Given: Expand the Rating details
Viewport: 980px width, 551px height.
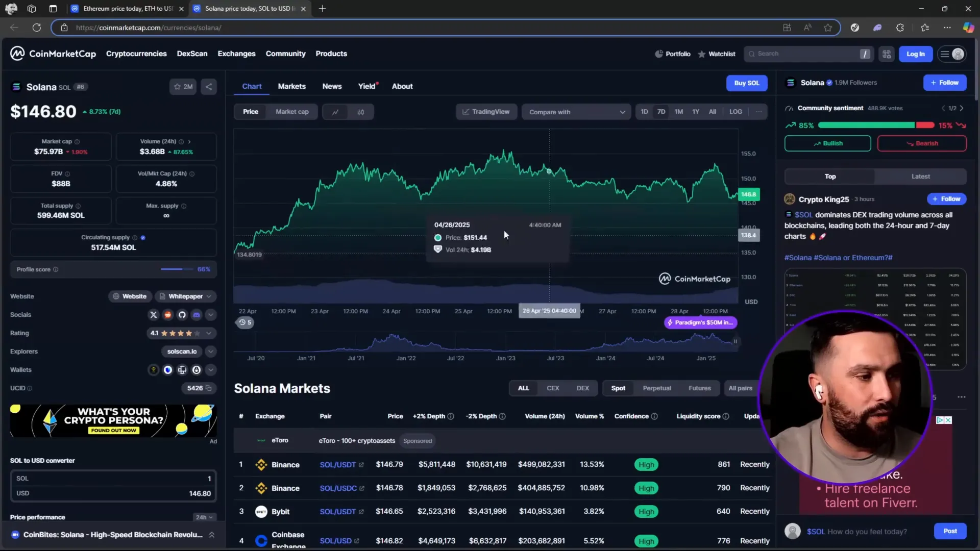Looking at the screenshot, I should pyautogui.click(x=209, y=333).
